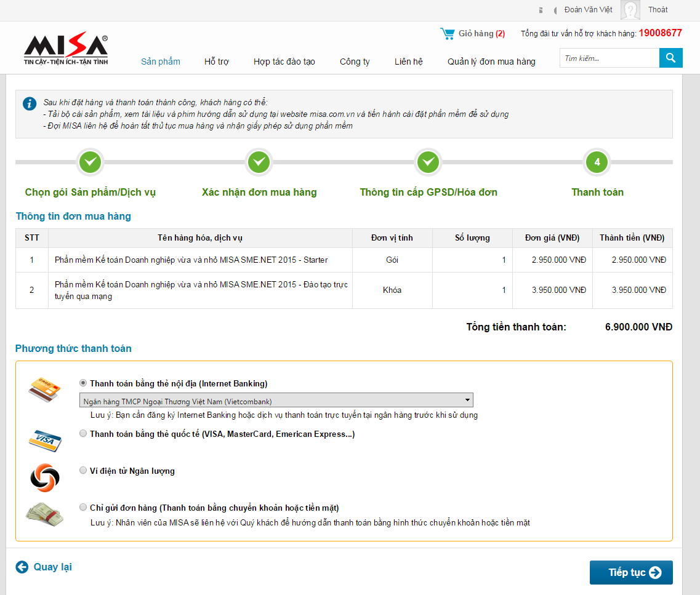Click the cash money stack icon
The width and height of the screenshot is (700, 595).
tap(44, 514)
